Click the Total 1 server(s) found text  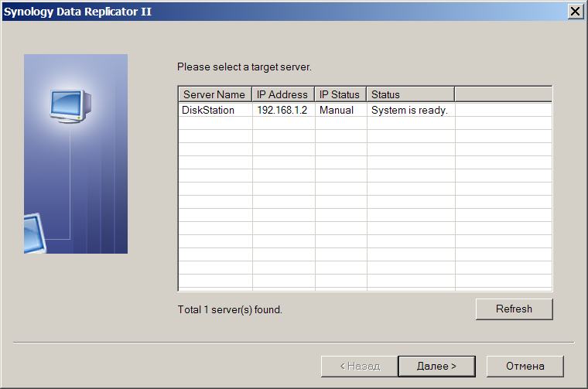[230, 310]
